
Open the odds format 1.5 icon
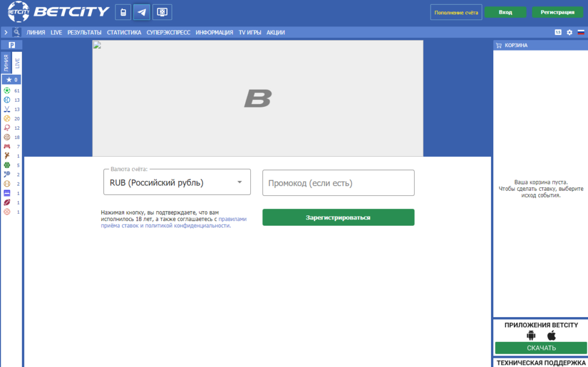(558, 32)
